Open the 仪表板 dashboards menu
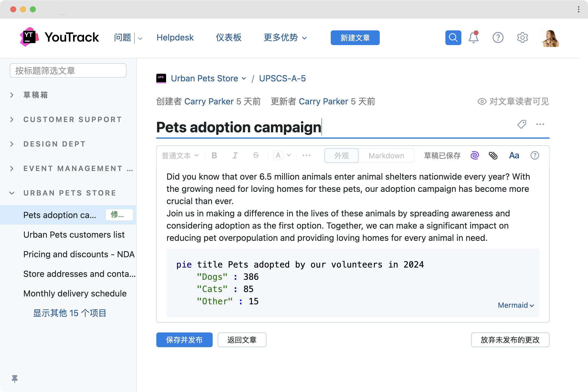The height and width of the screenshot is (392, 588). pyautogui.click(x=229, y=38)
